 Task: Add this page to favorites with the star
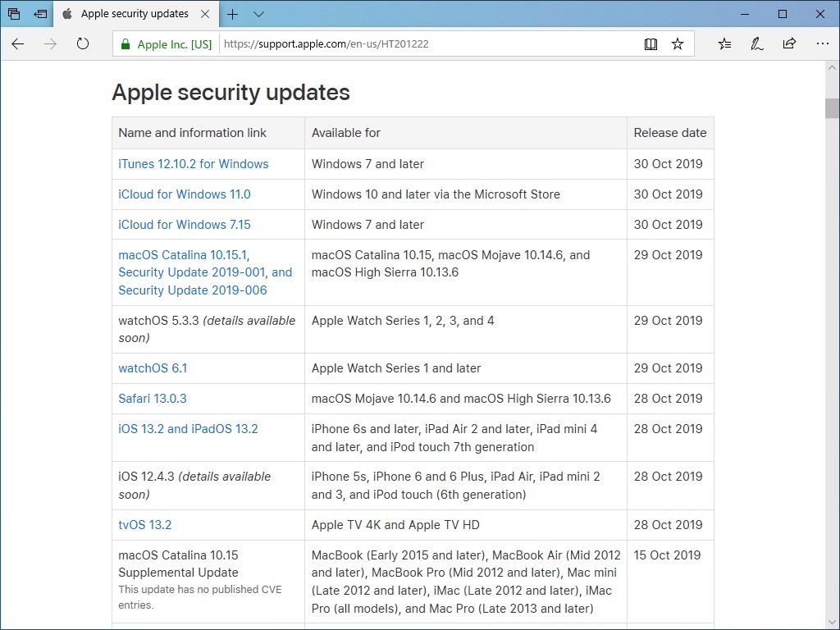tap(678, 44)
